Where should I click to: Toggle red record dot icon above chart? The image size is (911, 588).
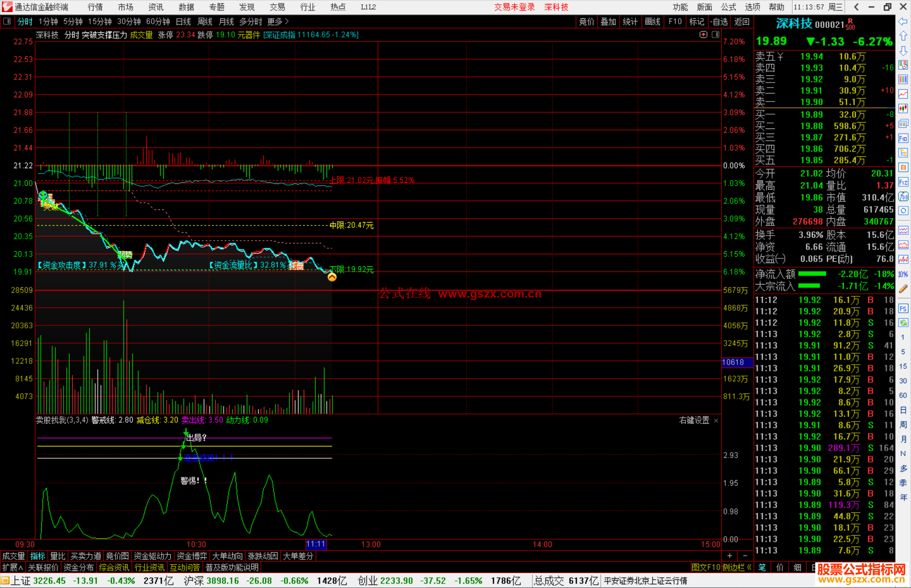703,35
